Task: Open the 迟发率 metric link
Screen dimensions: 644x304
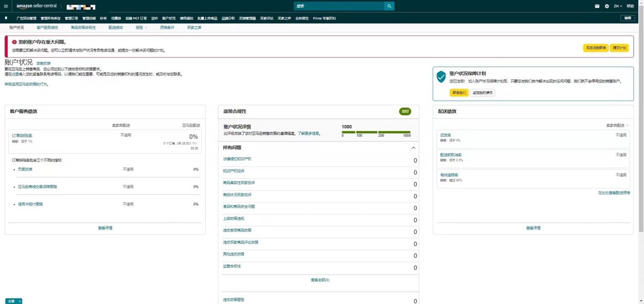Action: (x=446, y=135)
